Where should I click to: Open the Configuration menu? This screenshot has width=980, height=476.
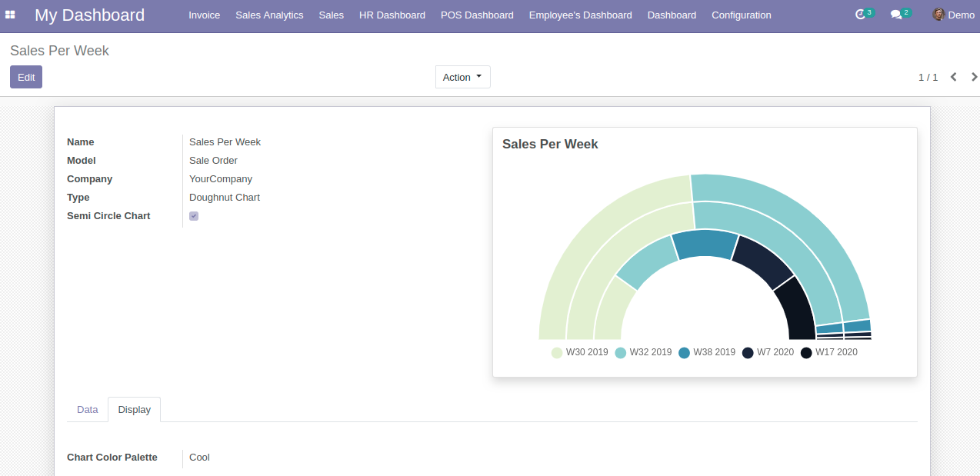pyautogui.click(x=741, y=15)
